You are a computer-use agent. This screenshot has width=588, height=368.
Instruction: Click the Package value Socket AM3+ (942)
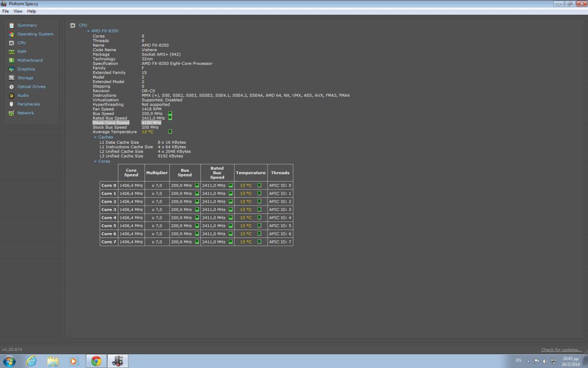click(x=161, y=54)
